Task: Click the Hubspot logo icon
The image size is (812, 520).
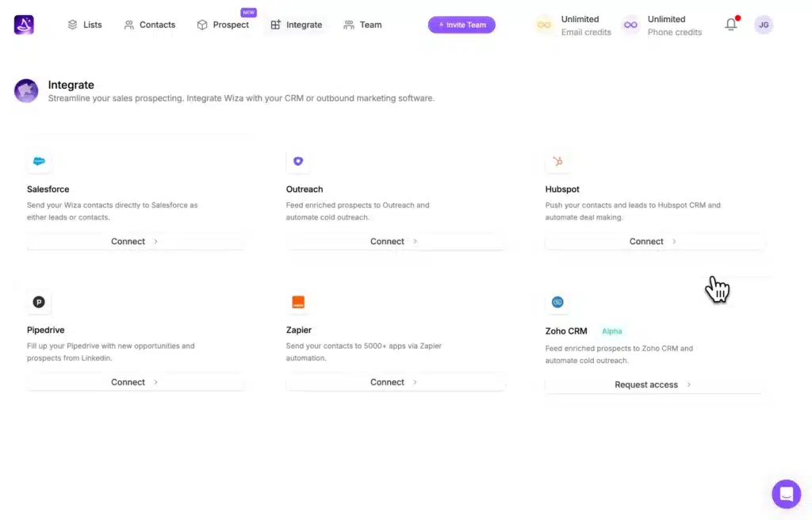Action: coord(557,161)
